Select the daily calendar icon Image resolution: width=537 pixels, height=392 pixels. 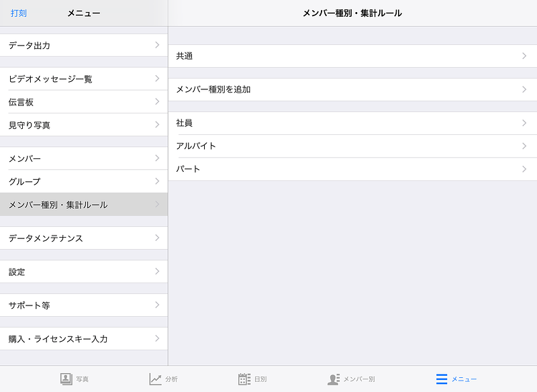[x=244, y=379]
